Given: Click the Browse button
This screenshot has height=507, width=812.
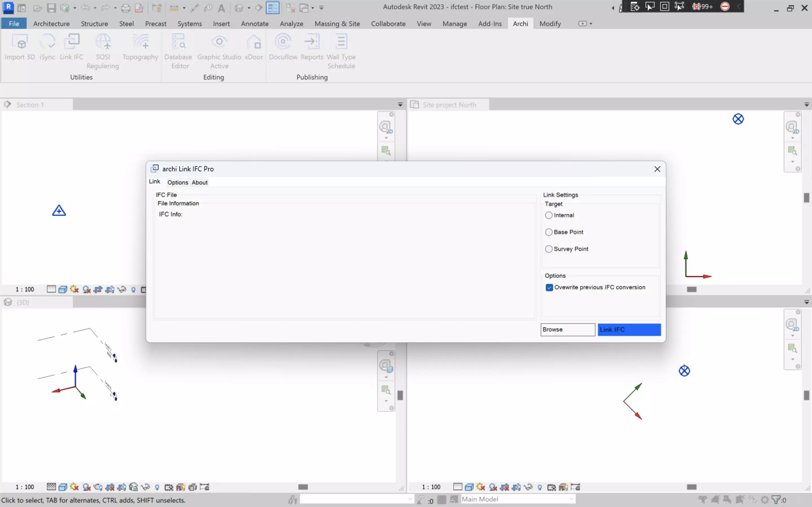Looking at the screenshot, I should (x=567, y=330).
